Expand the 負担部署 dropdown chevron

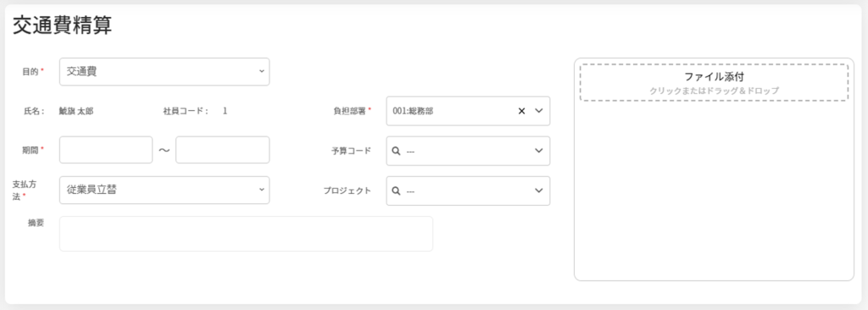point(539,111)
